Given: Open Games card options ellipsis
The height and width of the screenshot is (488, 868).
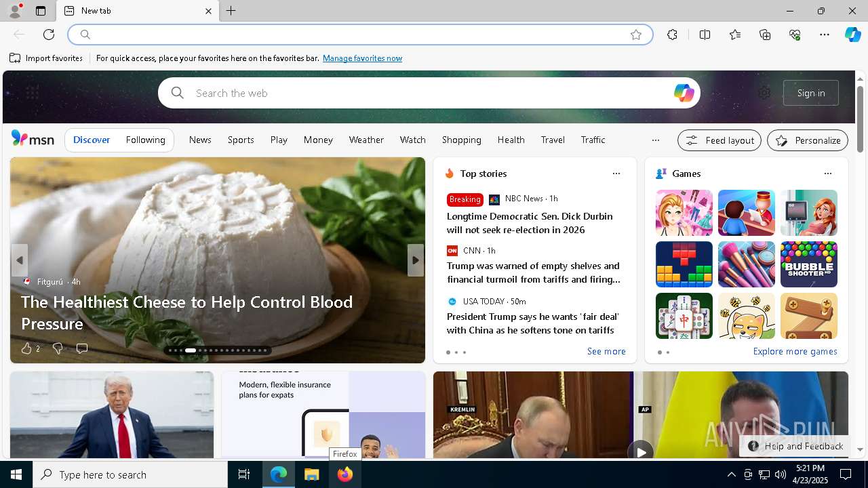Looking at the screenshot, I should click(x=828, y=174).
